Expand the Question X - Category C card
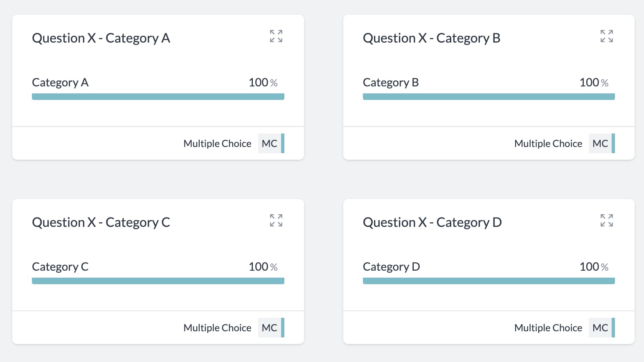644x362 pixels. 276,220
